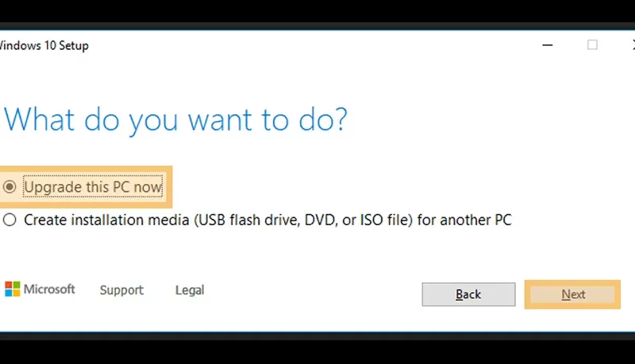
Task: Click 'for another PC' in the second option
Action: tap(464, 220)
